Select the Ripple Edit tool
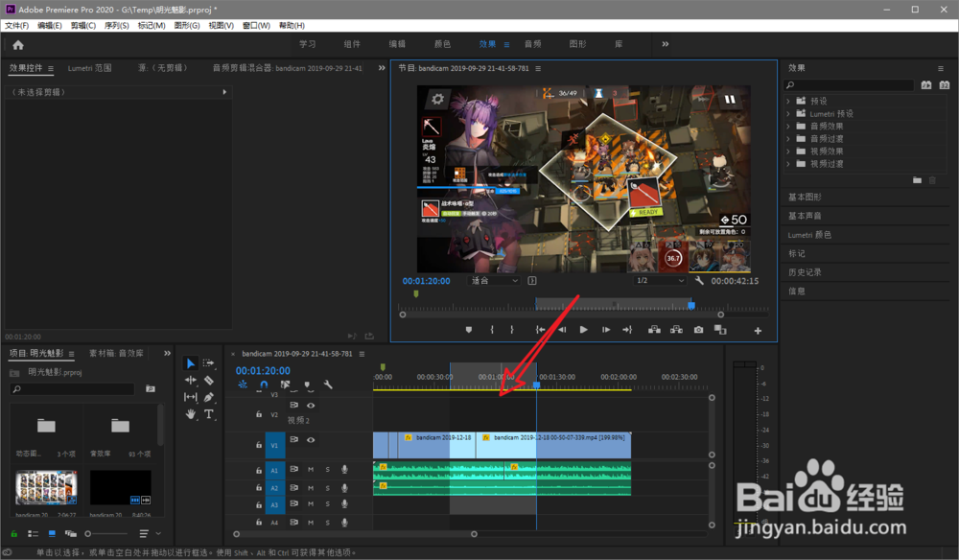Viewport: 959px width, 560px height. (x=190, y=381)
